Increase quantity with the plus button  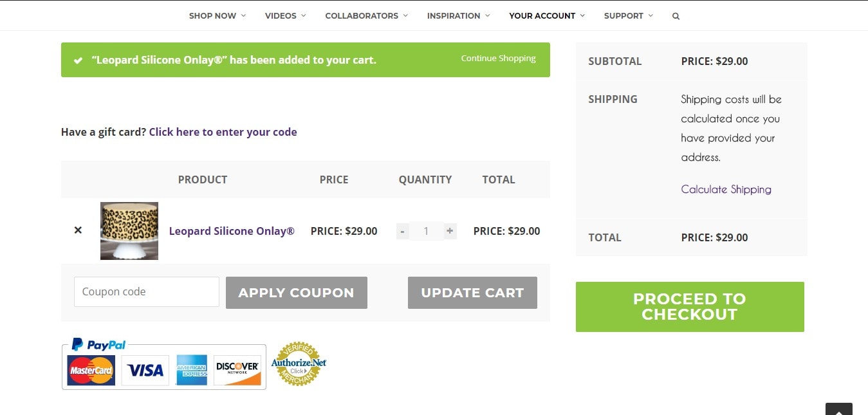click(x=450, y=231)
